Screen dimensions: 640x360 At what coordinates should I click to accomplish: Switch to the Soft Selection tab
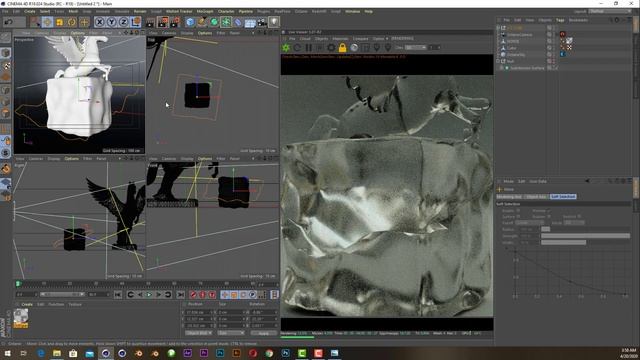(x=563, y=196)
